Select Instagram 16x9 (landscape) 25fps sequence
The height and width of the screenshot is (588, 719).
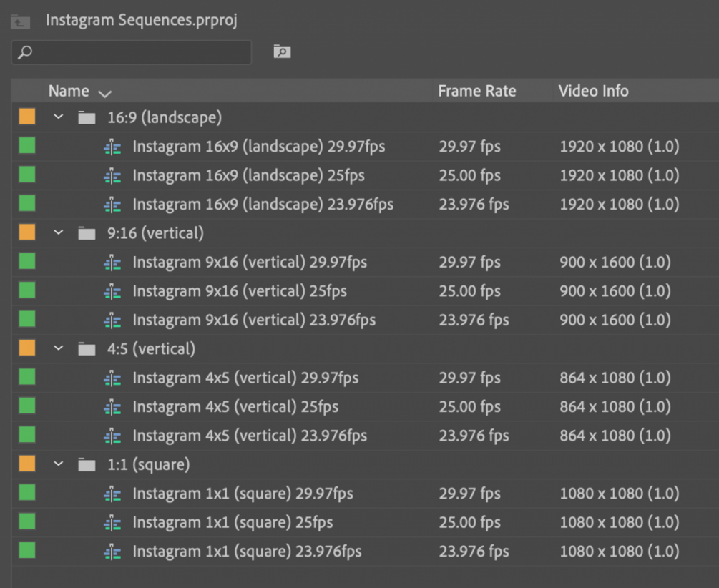pyautogui.click(x=248, y=176)
